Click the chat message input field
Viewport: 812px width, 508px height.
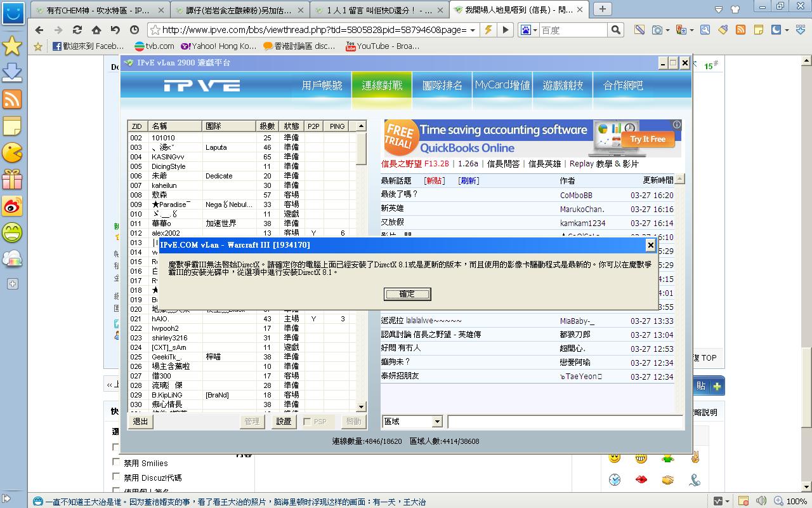(x=565, y=422)
